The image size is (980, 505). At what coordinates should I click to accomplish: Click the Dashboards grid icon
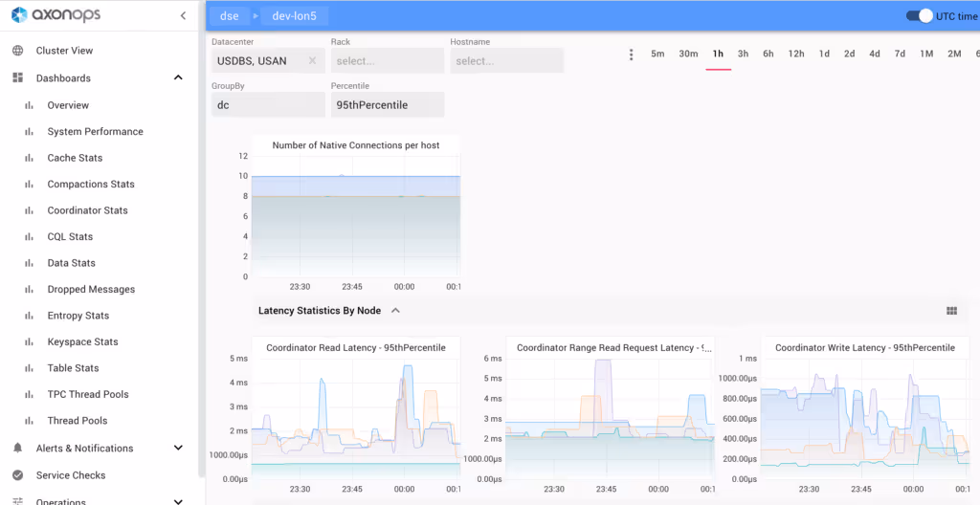tap(18, 78)
